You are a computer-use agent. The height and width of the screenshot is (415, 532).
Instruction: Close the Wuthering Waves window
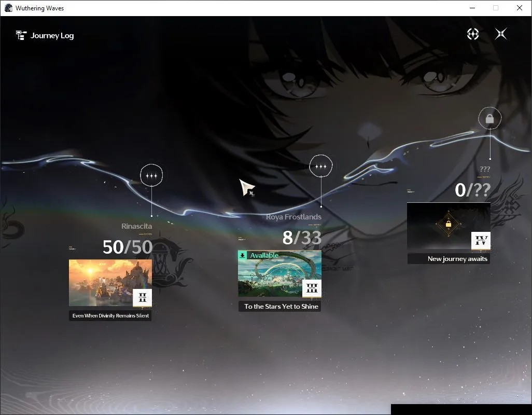tap(520, 8)
